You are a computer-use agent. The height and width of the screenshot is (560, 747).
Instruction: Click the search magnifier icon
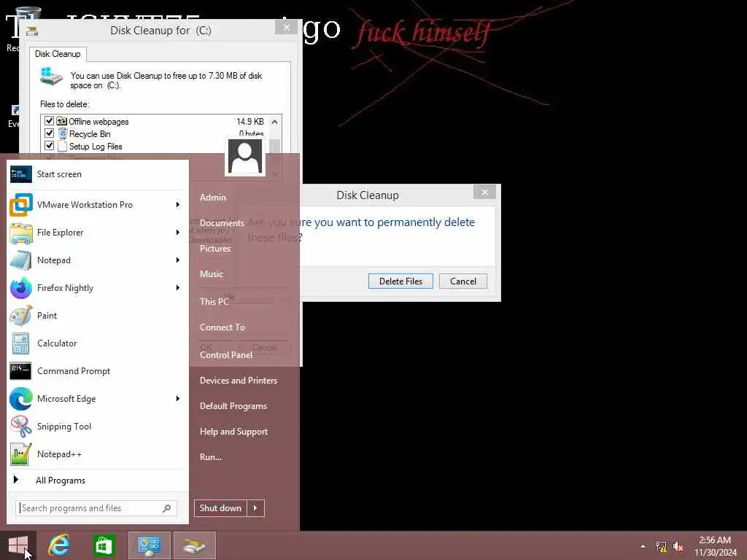click(167, 508)
